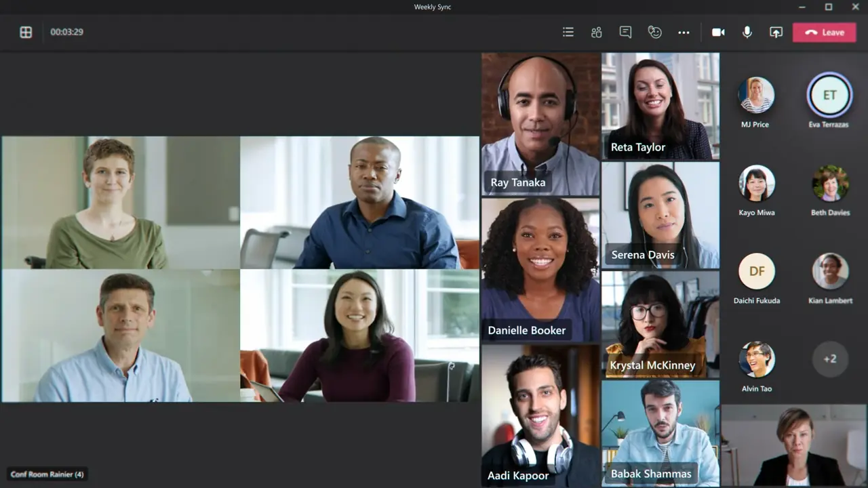This screenshot has width=868, height=488.
Task: Open the meeting list panel icon
Action: pyautogui.click(x=568, y=33)
